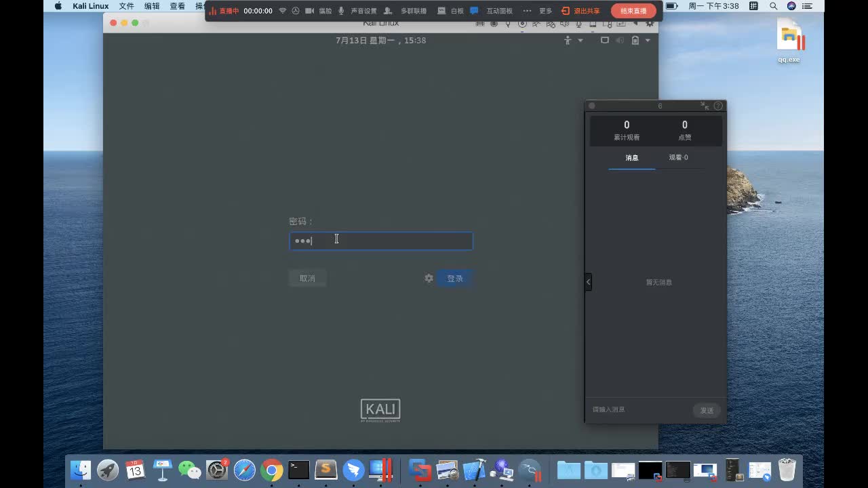The height and width of the screenshot is (488, 868).
Task: Open session settings gear next to 登录
Action: (x=429, y=279)
